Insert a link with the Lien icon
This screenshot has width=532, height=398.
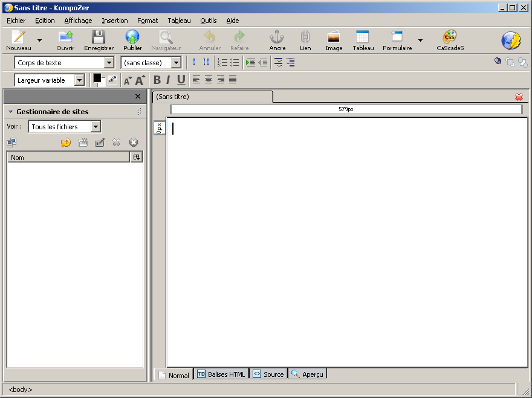pyautogui.click(x=305, y=37)
